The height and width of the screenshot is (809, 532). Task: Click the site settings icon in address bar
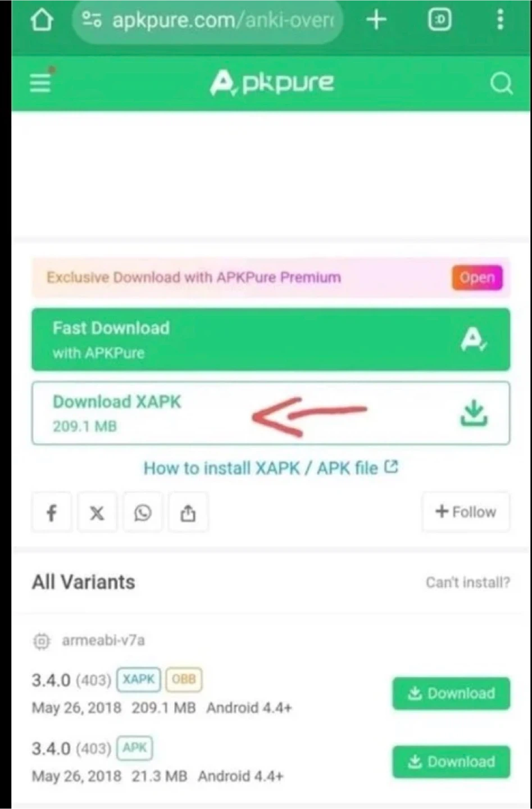click(x=92, y=21)
